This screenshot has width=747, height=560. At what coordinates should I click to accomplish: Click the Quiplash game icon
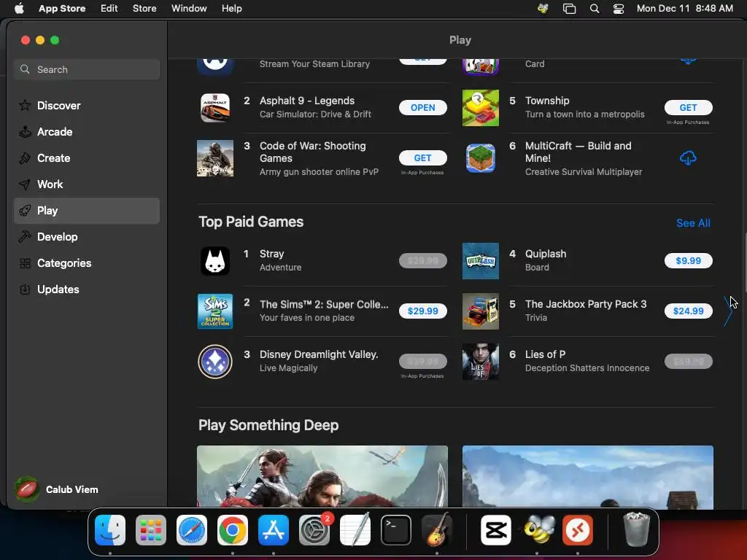(x=480, y=261)
